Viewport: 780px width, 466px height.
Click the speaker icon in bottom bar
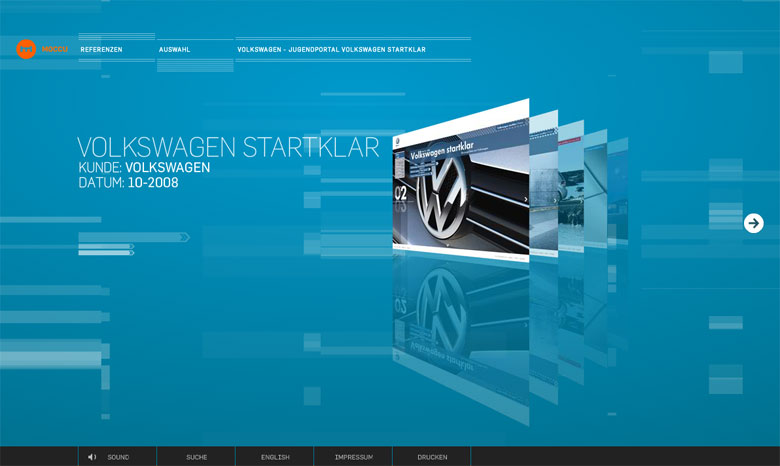tap(92, 457)
